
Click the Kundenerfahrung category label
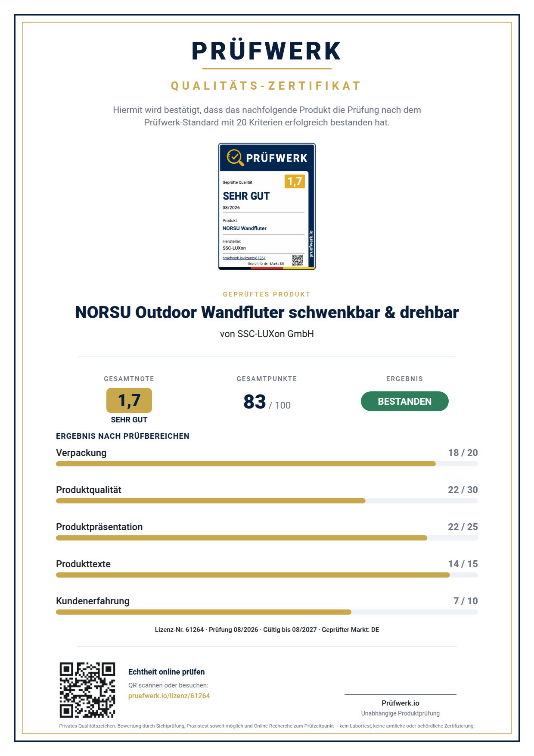point(93,601)
